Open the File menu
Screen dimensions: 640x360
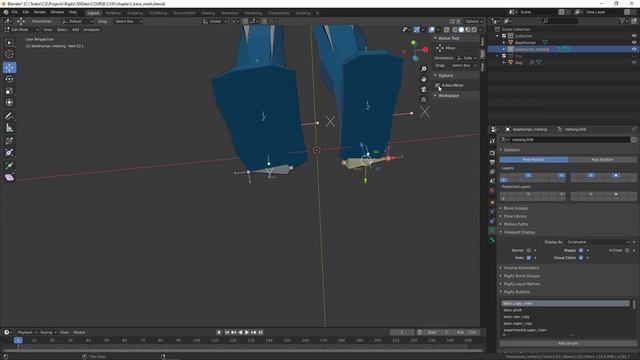(x=15, y=12)
